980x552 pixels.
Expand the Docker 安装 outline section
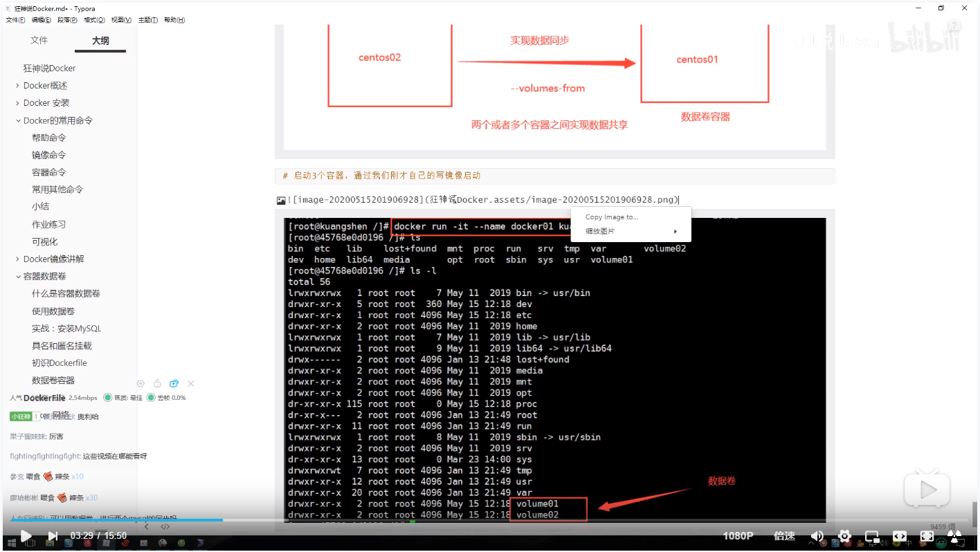(x=17, y=103)
